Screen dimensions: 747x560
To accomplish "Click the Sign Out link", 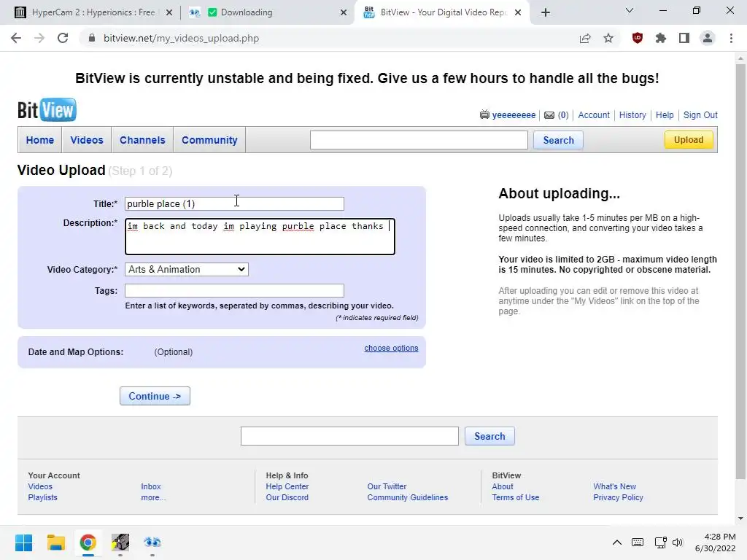I will tap(700, 114).
